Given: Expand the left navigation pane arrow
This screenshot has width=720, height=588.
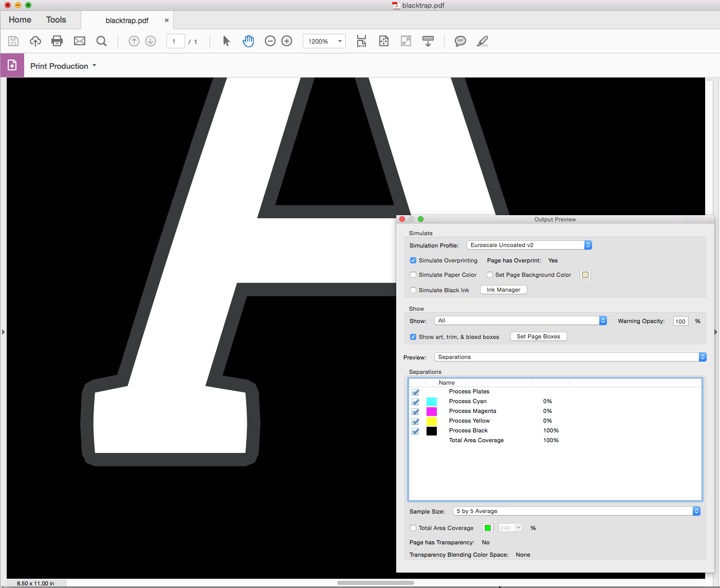Looking at the screenshot, I should pos(3,332).
